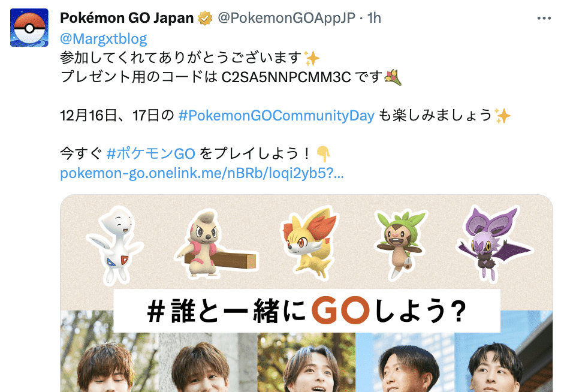Open the tweet's more options menu

point(544,18)
